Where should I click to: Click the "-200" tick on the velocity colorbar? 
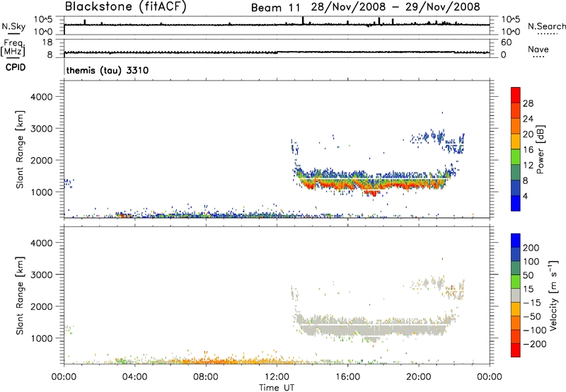pos(534,344)
